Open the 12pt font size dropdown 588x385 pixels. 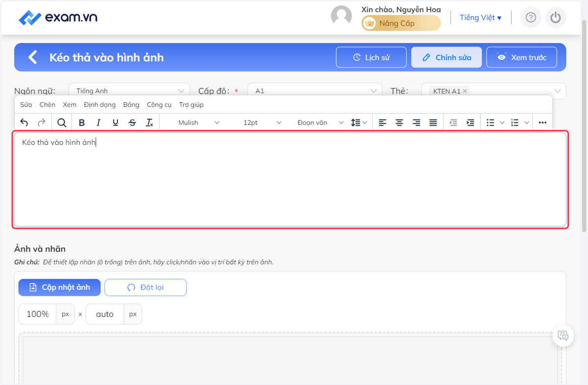tap(262, 122)
